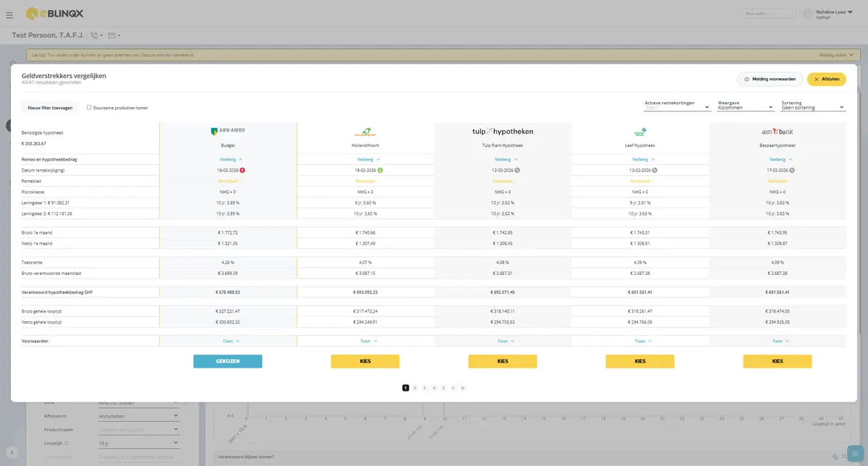Open the email envelope icon beside Test Persoon
The image size is (868, 466).
point(111,35)
